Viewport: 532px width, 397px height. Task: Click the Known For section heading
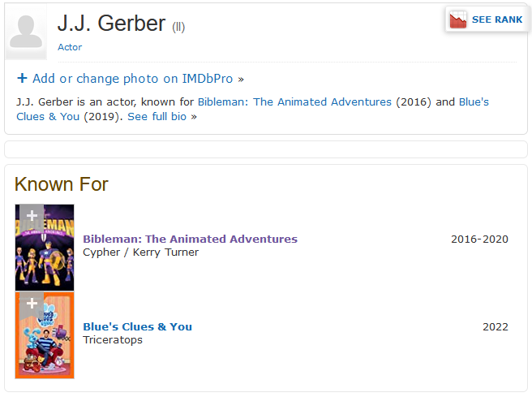(x=61, y=184)
